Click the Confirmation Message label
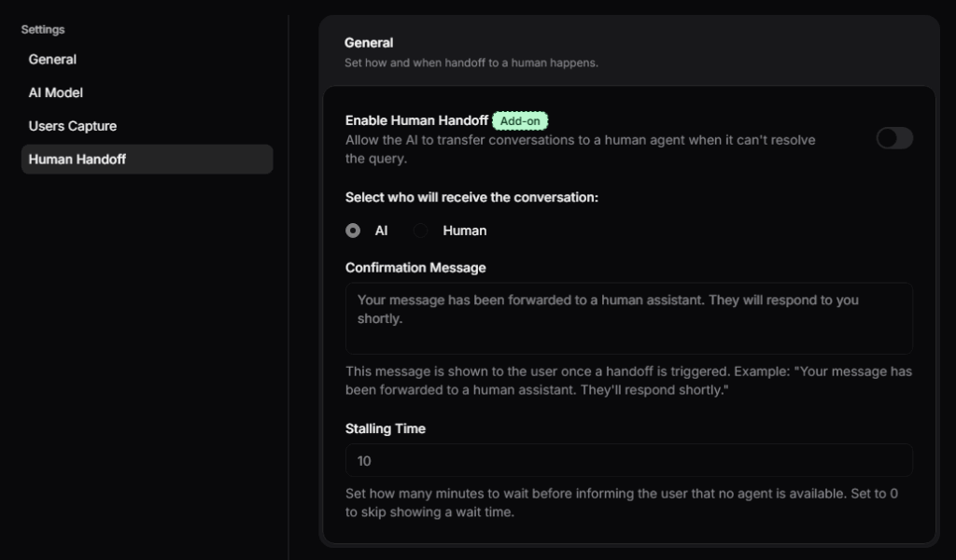The width and height of the screenshot is (956, 560). [415, 268]
